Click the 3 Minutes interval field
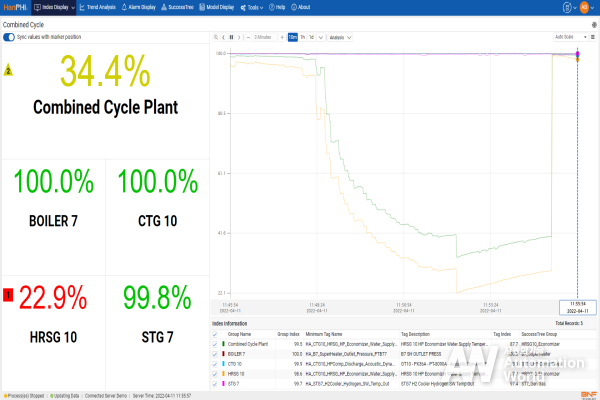The width and height of the screenshot is (600, 400). tap(265, 37)
